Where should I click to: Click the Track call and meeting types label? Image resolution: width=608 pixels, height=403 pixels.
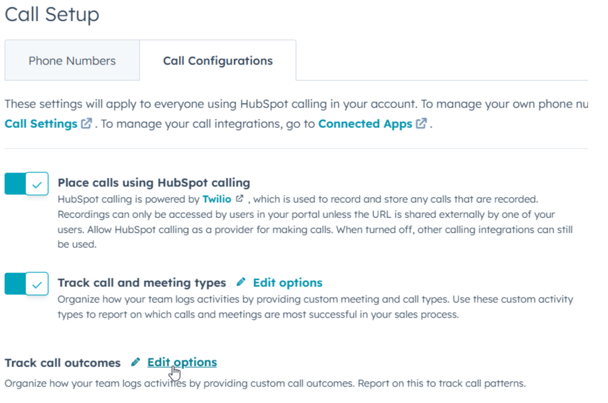[x=142, y=283]
